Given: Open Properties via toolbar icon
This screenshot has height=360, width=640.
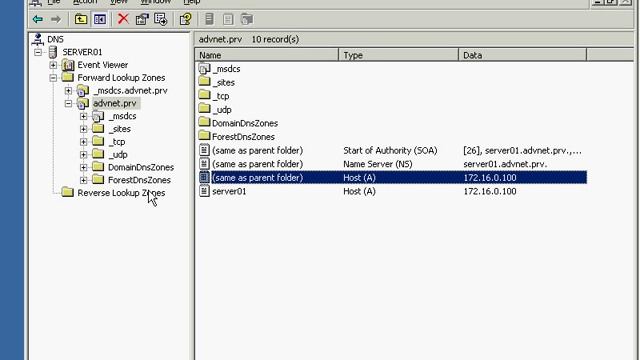Looking at the screenshot, I should coord(142,19).
